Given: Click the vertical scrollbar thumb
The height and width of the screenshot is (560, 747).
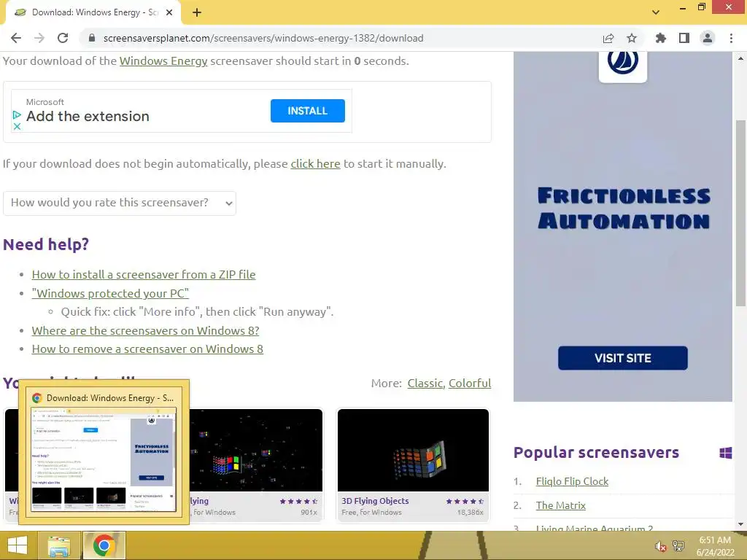Looking at the screenshot, I should [740, 213].
